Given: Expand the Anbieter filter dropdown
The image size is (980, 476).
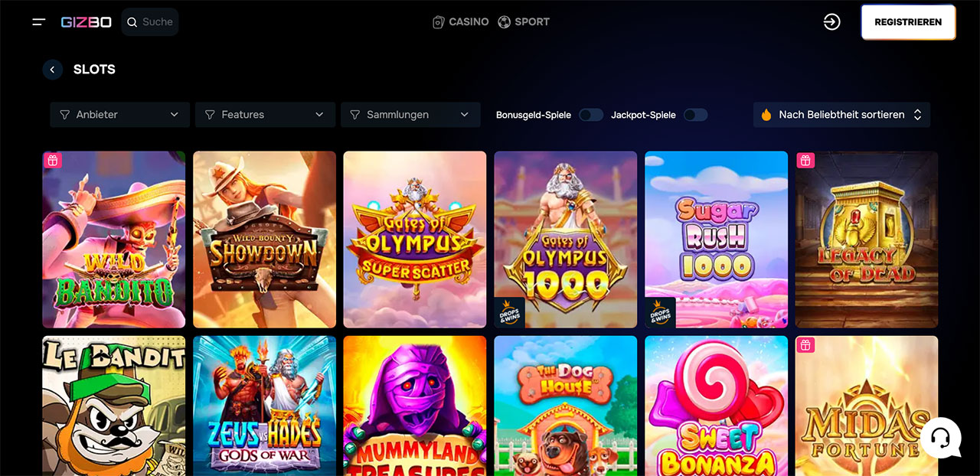Looking at the screenshot, I should click(119, 115).
